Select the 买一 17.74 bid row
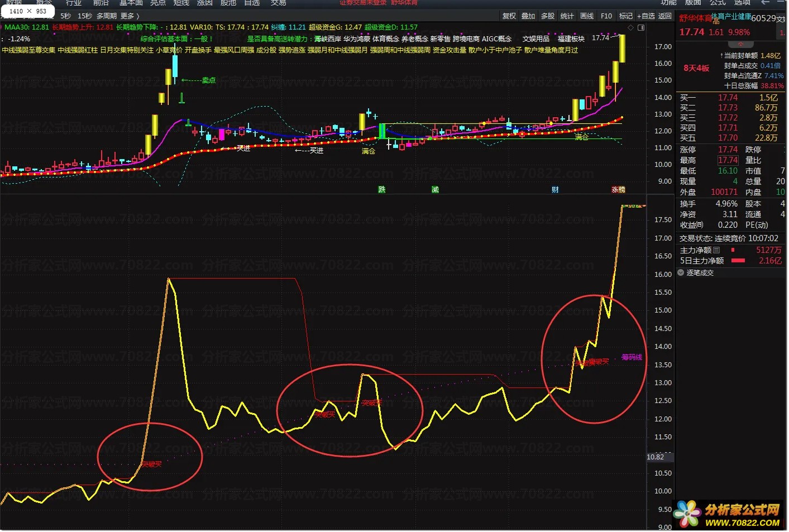The width and height of the screenshot is (789, 532). tap(730, 98)
